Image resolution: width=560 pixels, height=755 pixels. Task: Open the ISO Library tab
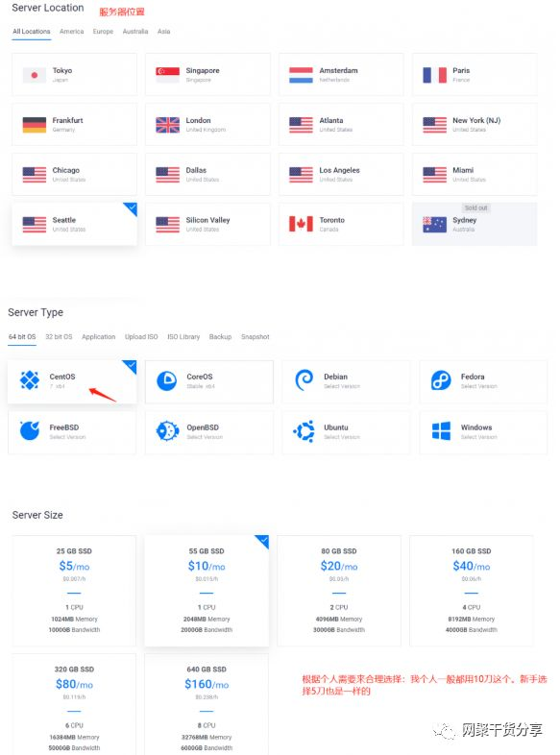tap(183, 336)
